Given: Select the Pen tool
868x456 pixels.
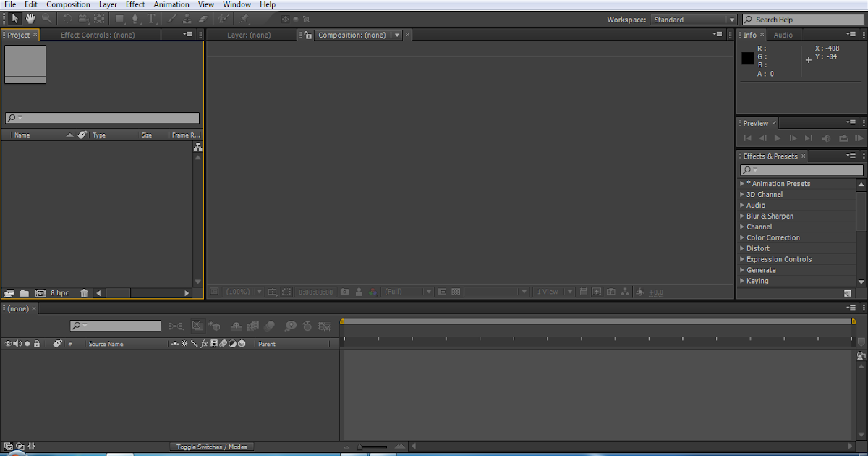Looking at the screenshot, I should pyautogui.click(x=136, y=19).
